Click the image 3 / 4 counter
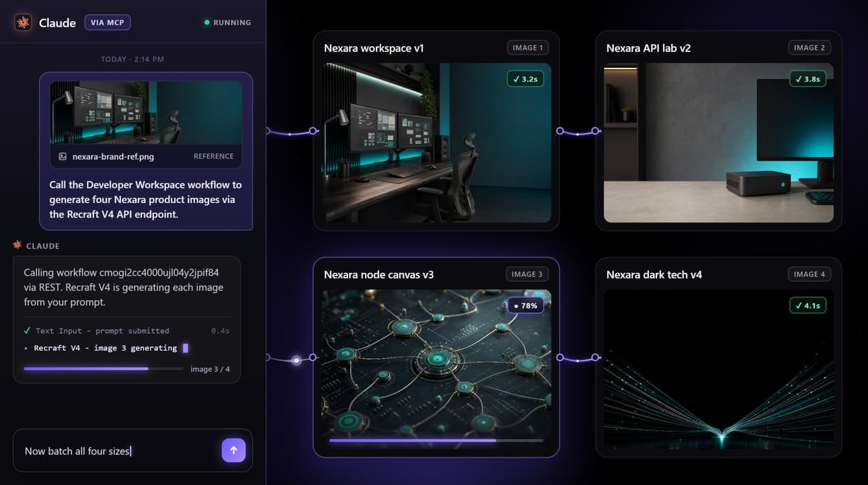 click(x=210, y=369)
